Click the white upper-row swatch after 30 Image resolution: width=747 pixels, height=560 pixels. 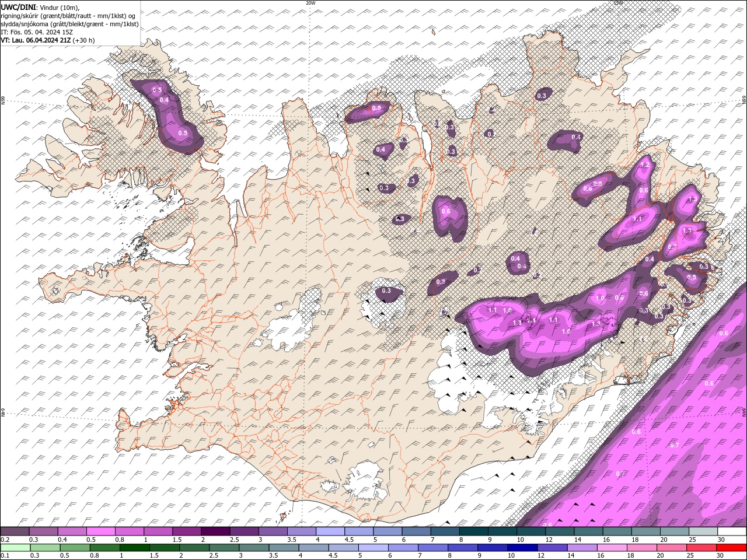point(732,531)
